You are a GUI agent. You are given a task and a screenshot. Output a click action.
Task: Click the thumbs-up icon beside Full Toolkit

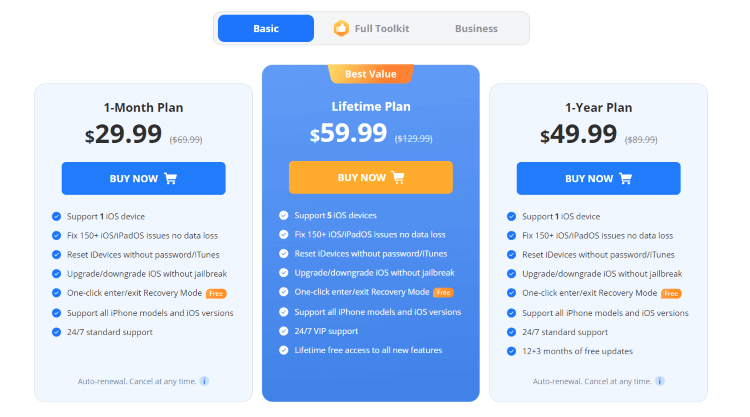tap(341, 28)
